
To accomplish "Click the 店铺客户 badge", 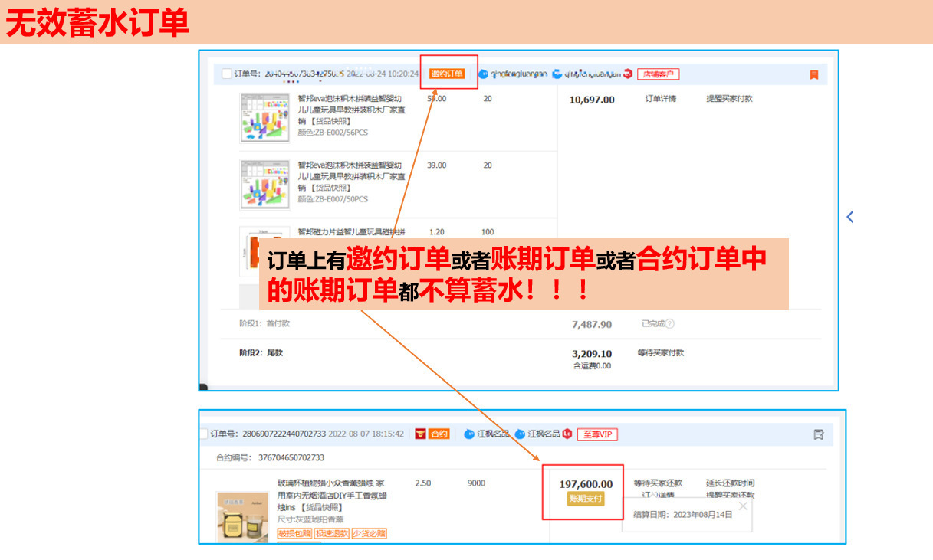I will click(658, 74).
